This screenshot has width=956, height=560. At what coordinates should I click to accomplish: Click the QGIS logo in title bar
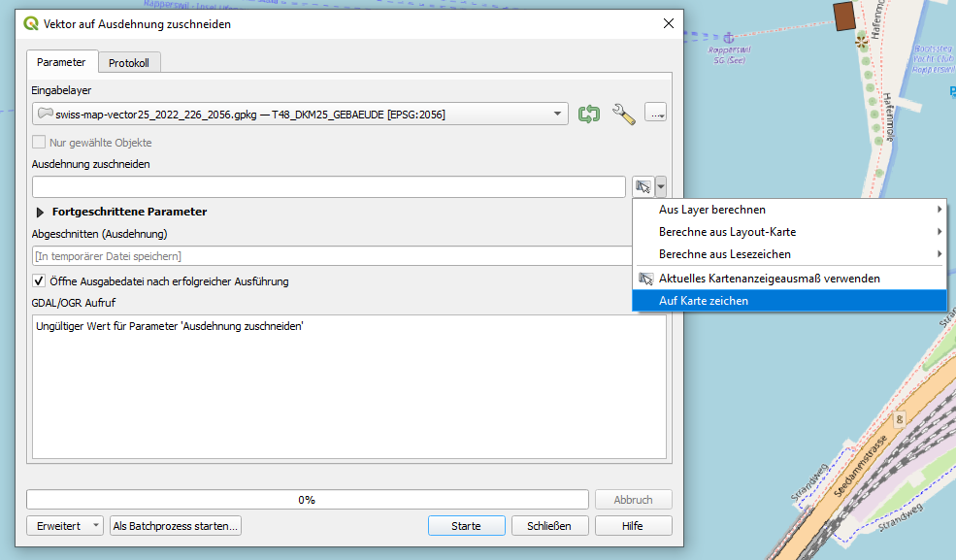pos(31,23)
